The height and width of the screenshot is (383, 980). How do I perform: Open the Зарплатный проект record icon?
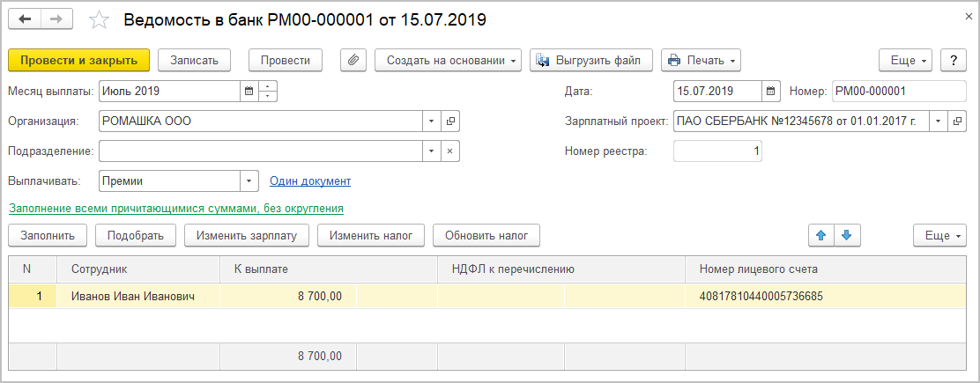(956, 121)
